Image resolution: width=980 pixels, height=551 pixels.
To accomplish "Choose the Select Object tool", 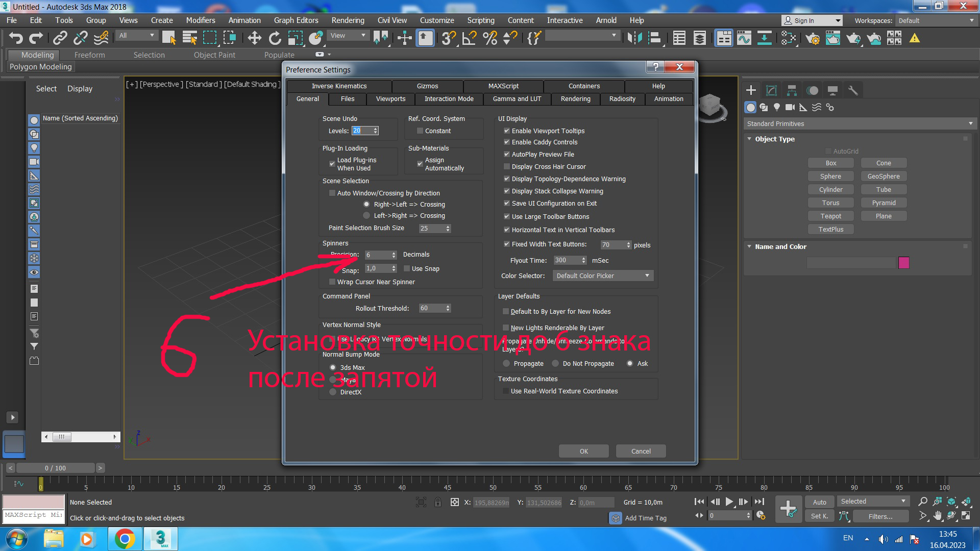I will pos(169,38).
